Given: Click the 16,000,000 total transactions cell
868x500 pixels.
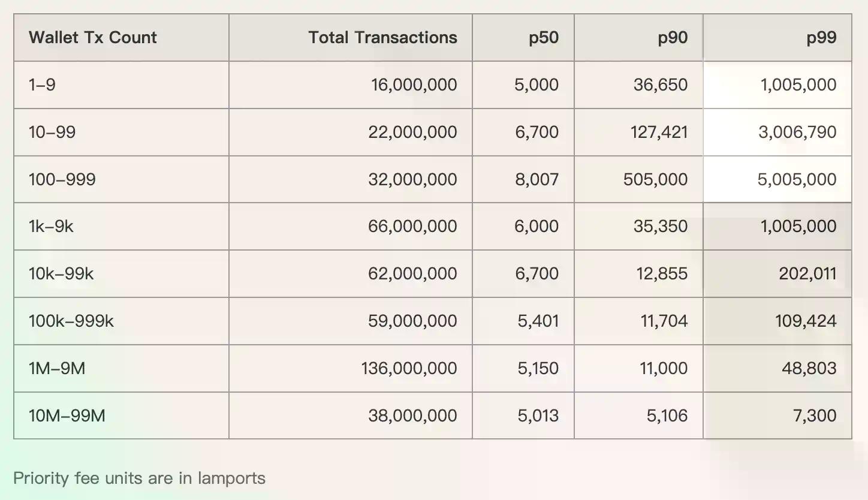Looking at the screenshot, I should 414,85.
